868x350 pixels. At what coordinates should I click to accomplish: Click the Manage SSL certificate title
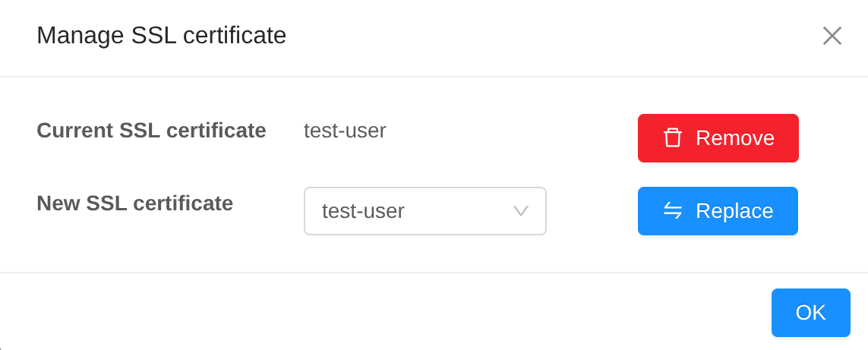tap(161, 36)
